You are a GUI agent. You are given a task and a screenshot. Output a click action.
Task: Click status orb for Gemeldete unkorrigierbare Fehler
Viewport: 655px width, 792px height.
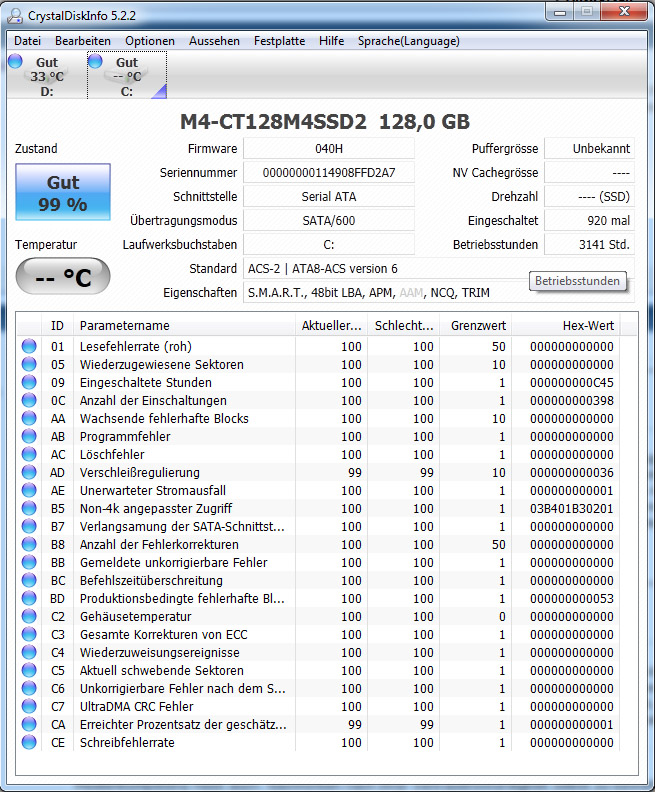[29, 562]
